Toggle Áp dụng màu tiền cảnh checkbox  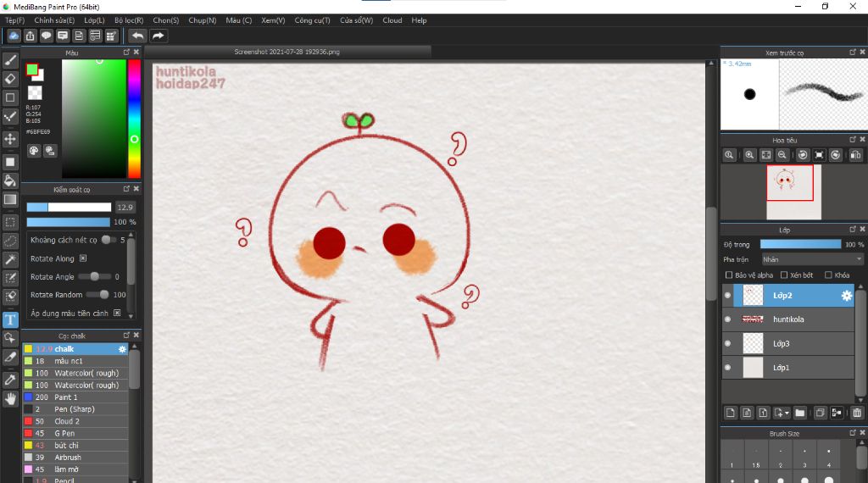tap(117, 314)
